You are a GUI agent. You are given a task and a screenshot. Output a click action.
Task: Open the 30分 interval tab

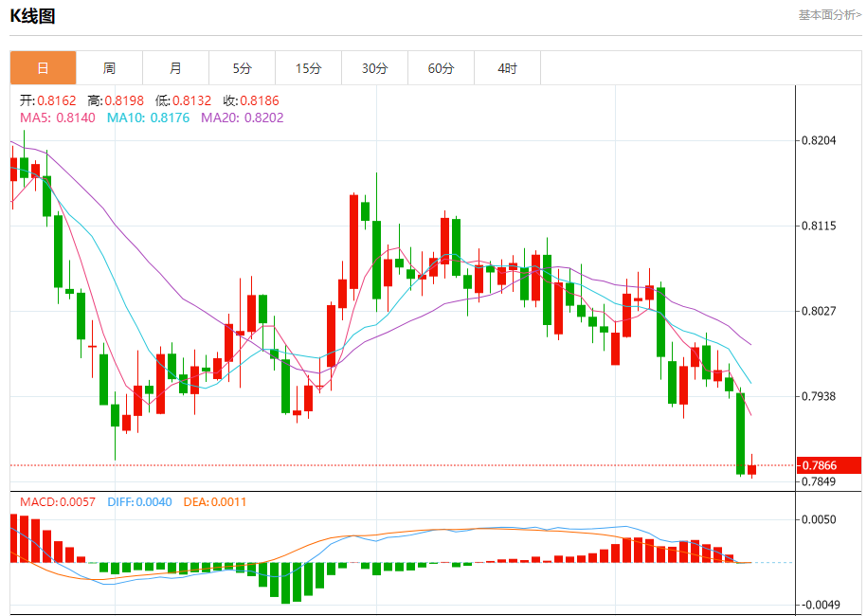coord(375,68)
